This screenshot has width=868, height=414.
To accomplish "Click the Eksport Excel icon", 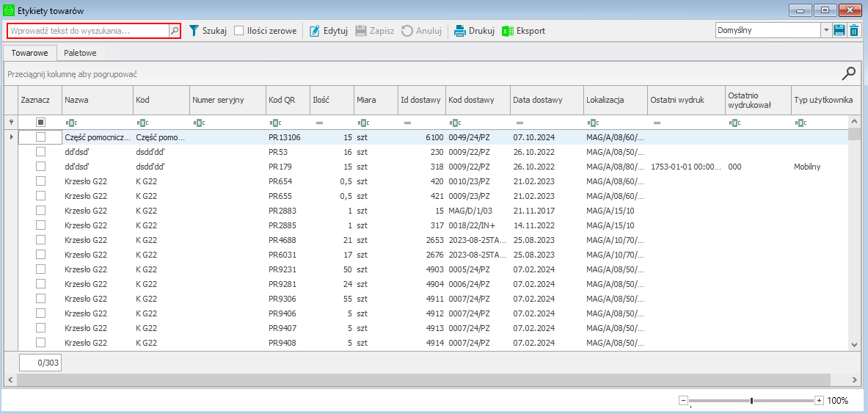I will (508, 31).
